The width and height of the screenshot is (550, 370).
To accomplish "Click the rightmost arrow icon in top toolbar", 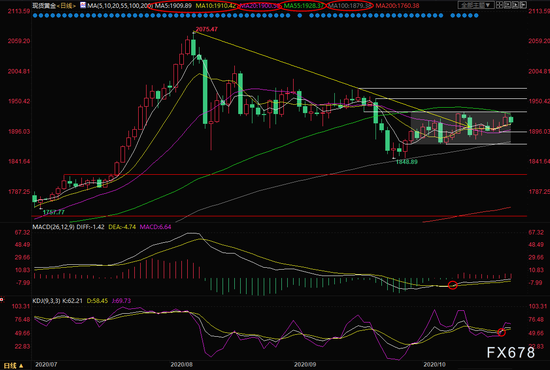I will pyautogui.click(x=523, y=5).
